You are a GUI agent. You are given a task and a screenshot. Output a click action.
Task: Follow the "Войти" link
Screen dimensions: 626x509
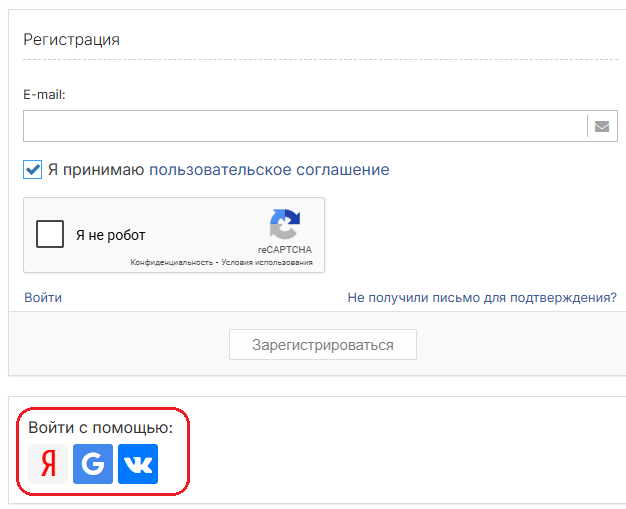(x=43, y=297)
